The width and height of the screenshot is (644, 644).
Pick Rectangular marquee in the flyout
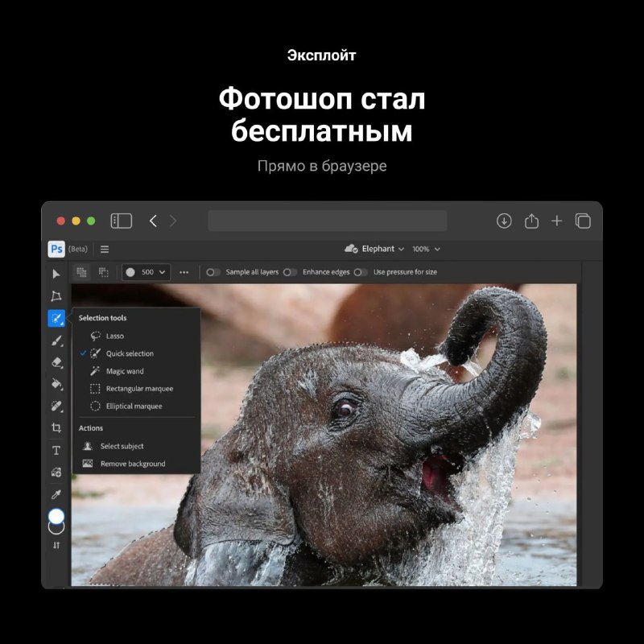tap(138, 389)
